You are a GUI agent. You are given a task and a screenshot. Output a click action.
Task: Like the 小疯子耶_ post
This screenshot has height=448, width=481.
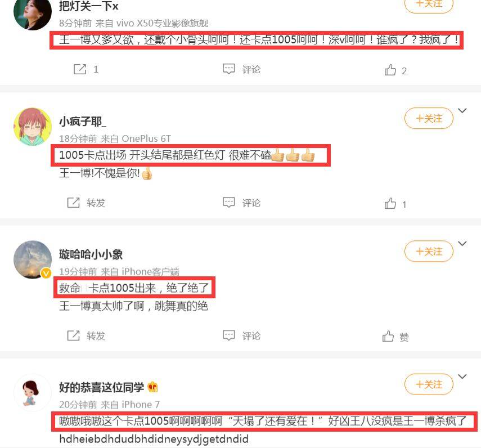point(395,204)
